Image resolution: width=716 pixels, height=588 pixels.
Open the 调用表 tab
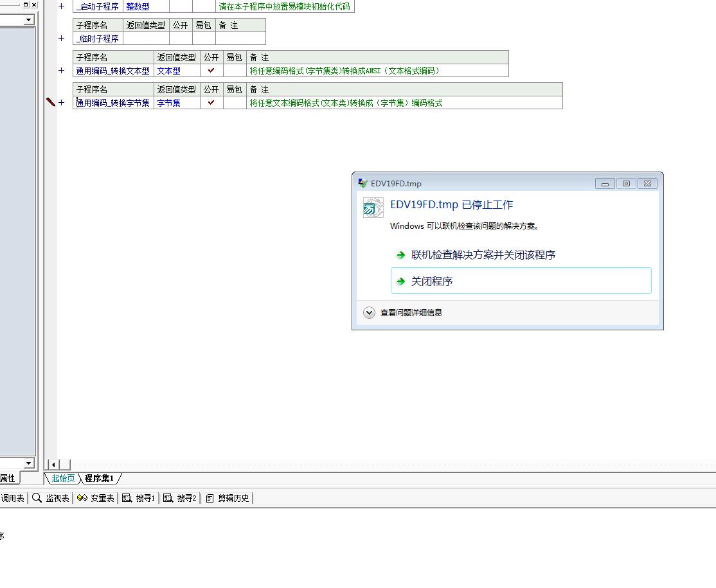coord(12,498)
